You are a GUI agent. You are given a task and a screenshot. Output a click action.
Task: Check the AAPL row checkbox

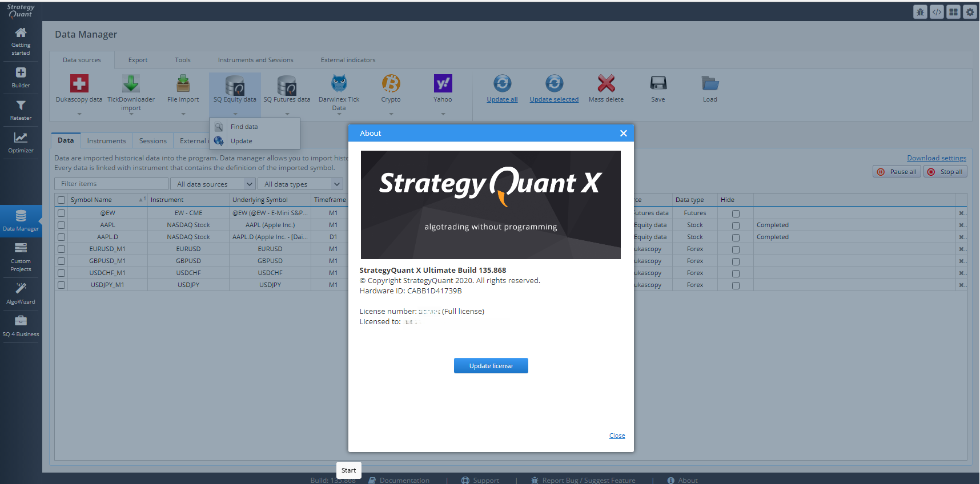click(61, 225)
